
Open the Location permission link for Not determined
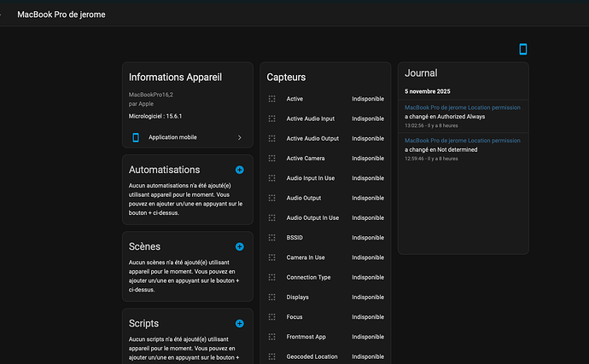click(462, 141)
